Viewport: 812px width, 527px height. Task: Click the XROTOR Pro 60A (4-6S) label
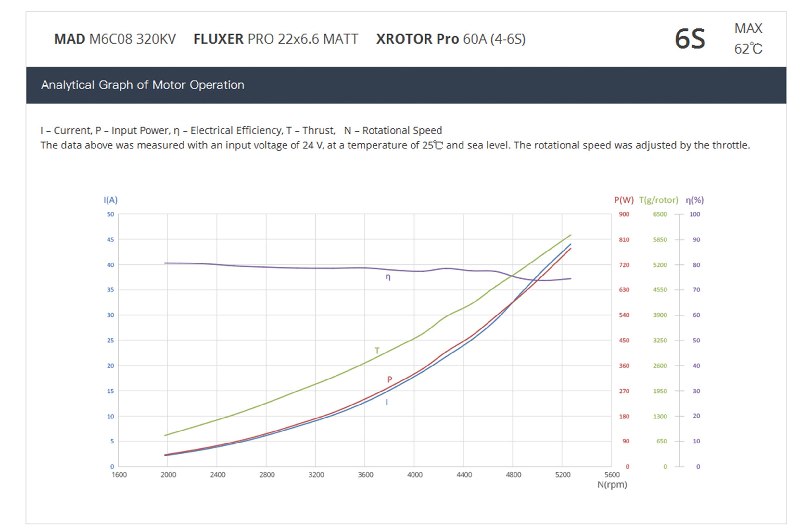coord(450,39)
